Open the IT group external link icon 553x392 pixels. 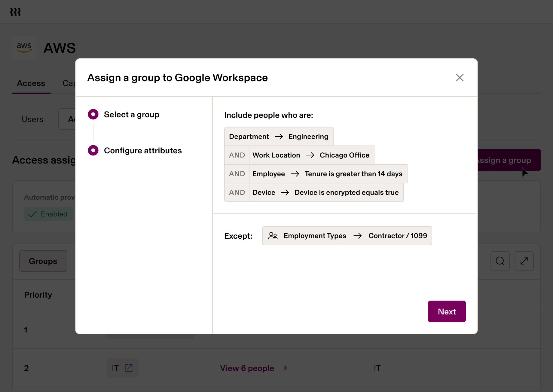129,368
